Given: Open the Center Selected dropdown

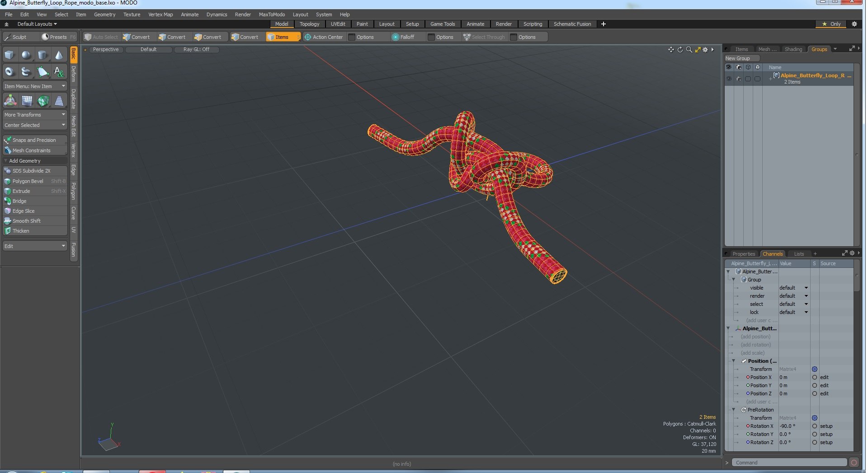Looking at the screenshot, I should 35,125.
